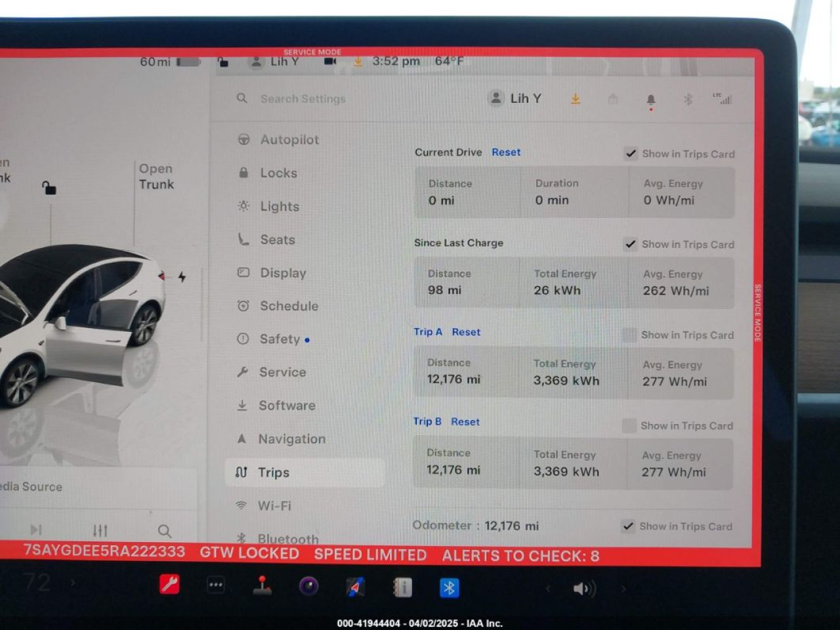
Task: Tap the charge port lightning bolt icon
Action: pyautogui.click(x=182, y=277)
